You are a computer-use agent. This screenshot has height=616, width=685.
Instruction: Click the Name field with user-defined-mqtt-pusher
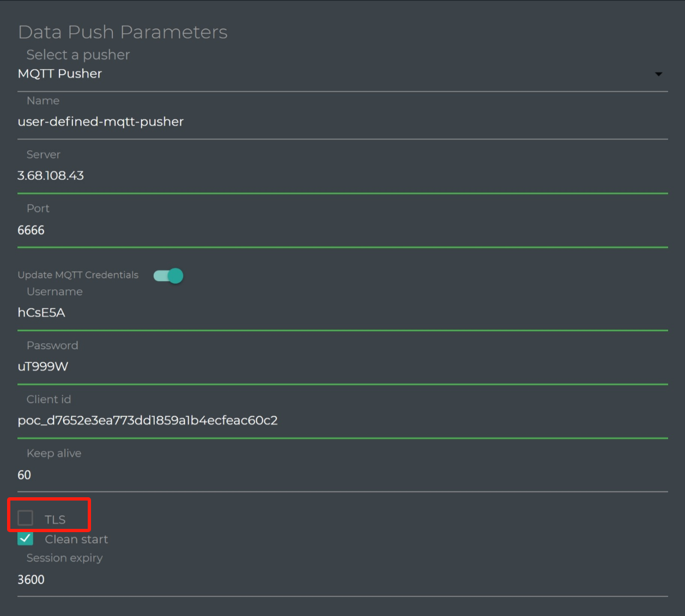coord(218,121)
